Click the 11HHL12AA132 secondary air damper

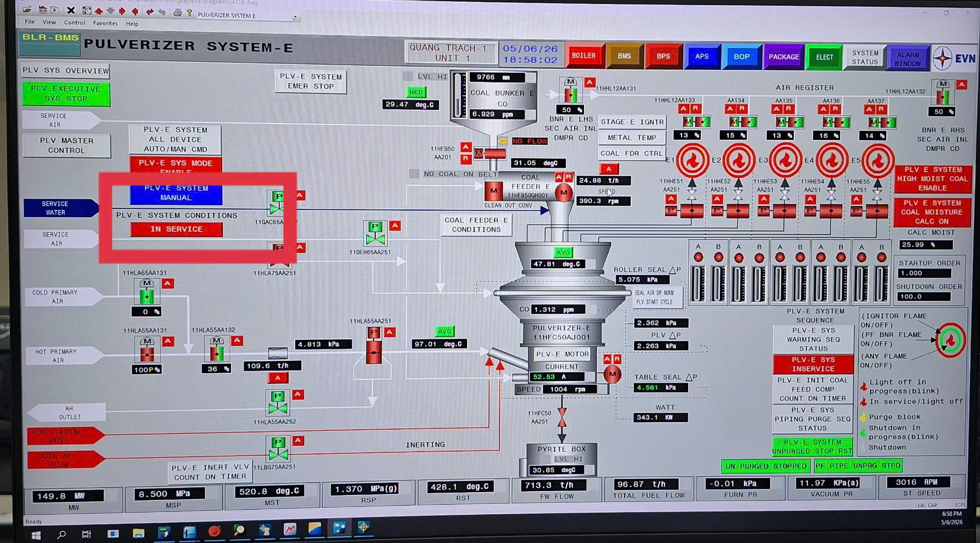[943, 93]
